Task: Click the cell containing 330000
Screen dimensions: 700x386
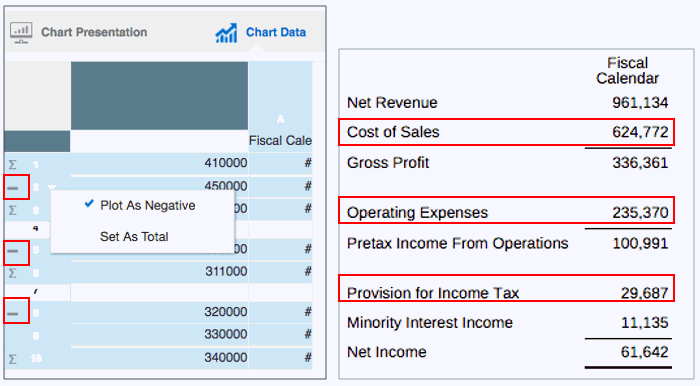Action: point(159,334)
